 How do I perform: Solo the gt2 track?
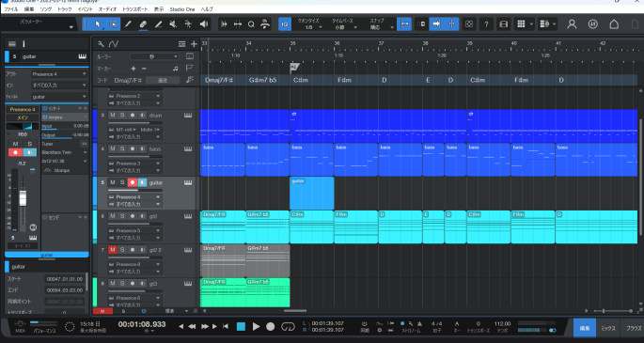(x=122, y=216)
